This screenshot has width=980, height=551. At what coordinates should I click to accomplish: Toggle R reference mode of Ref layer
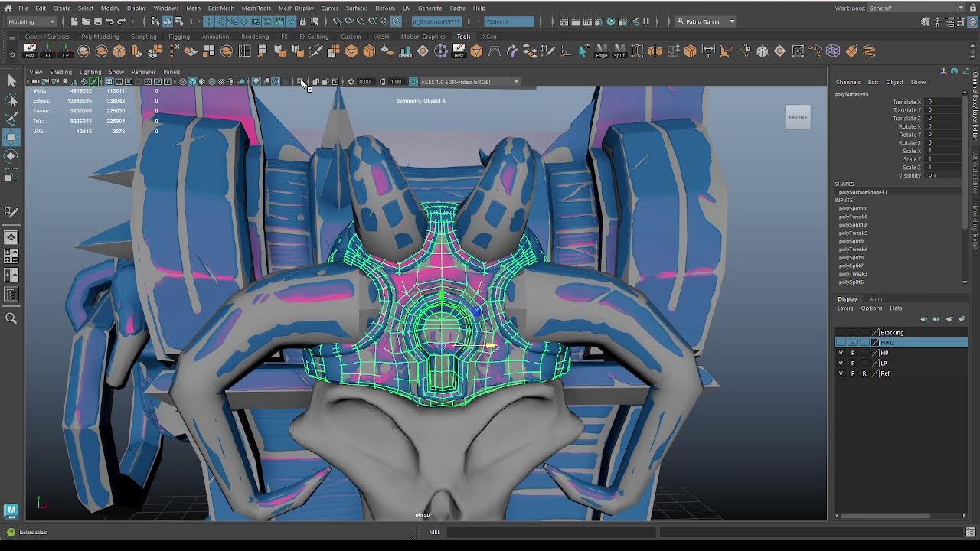click(x=864, y=373)
